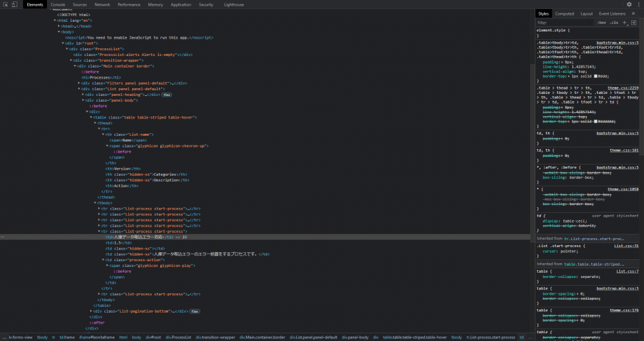644x341 pixels.
Task: Open the Lighthouse tab
Action: point(234,5)
